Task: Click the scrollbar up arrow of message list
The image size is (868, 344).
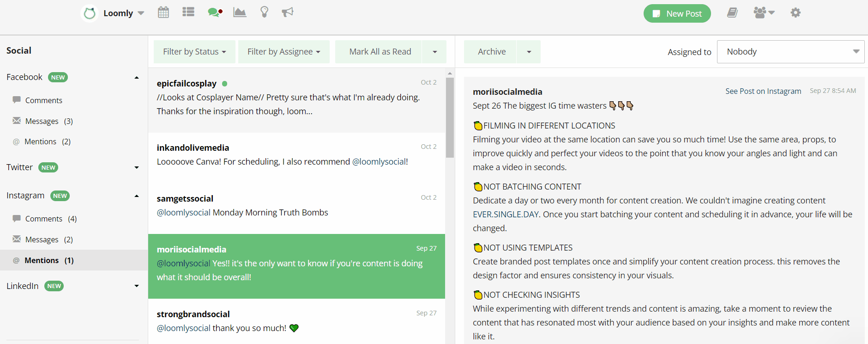Action: click(x=450, y=73)
